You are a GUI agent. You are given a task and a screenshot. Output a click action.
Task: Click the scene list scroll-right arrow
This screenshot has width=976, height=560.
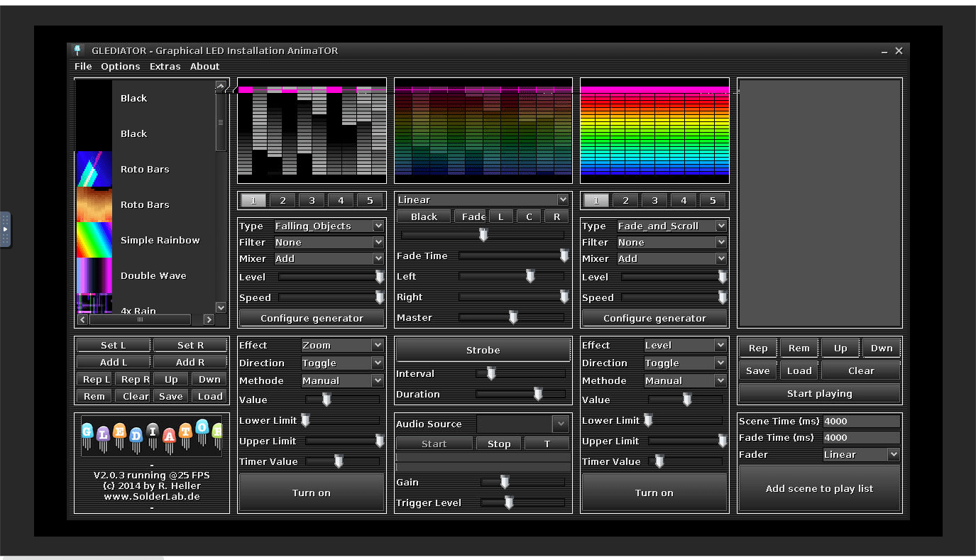pyautogui.click(x=209, y=320)
